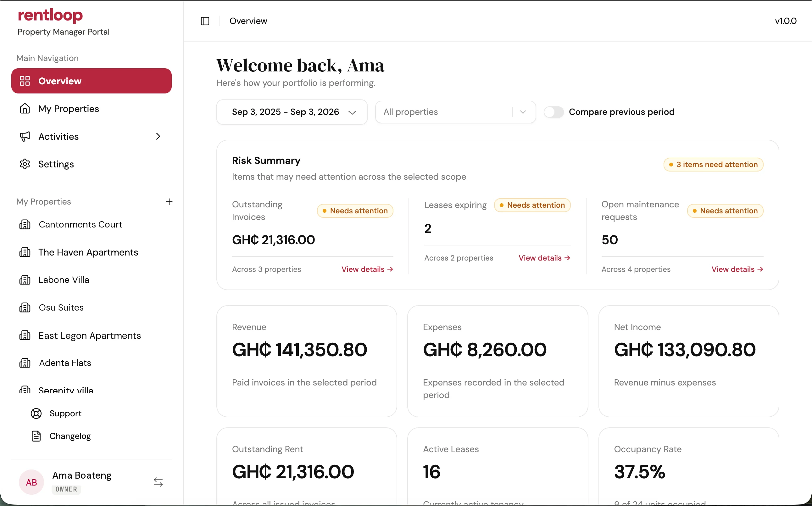812x506 pixels.
Task: Open the All properties dropdown
Action: (x=455, y=112)
